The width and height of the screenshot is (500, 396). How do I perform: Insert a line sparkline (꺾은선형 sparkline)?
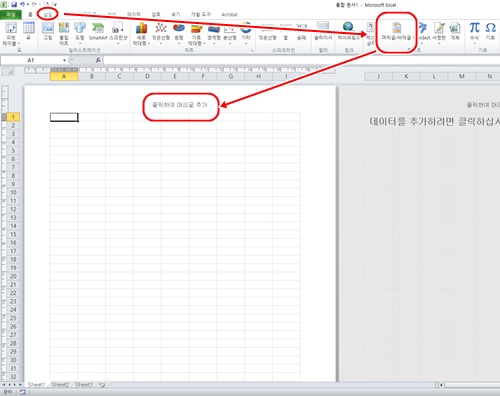pyautogui.click(x=268, y=31)
